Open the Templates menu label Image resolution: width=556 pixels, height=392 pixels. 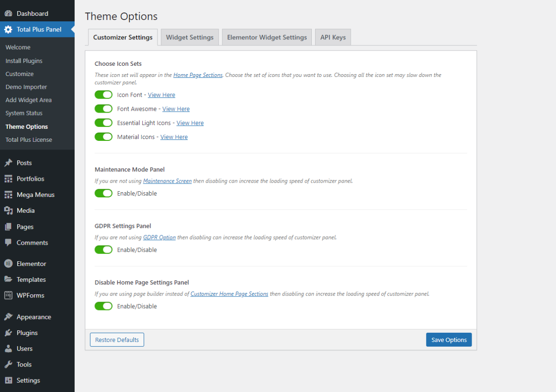click(31, 279)
